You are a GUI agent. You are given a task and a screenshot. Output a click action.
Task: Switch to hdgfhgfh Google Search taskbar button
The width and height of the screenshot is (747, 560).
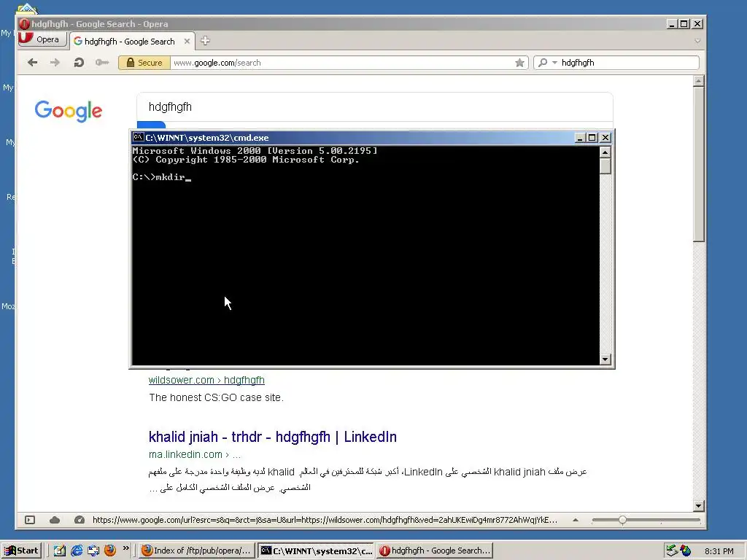coord(435,551)
